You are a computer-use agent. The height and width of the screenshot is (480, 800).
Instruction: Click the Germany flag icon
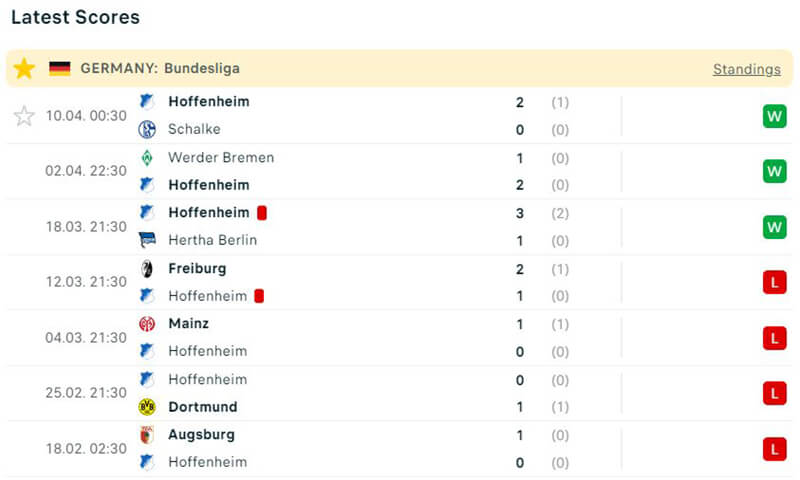point(60,69)
